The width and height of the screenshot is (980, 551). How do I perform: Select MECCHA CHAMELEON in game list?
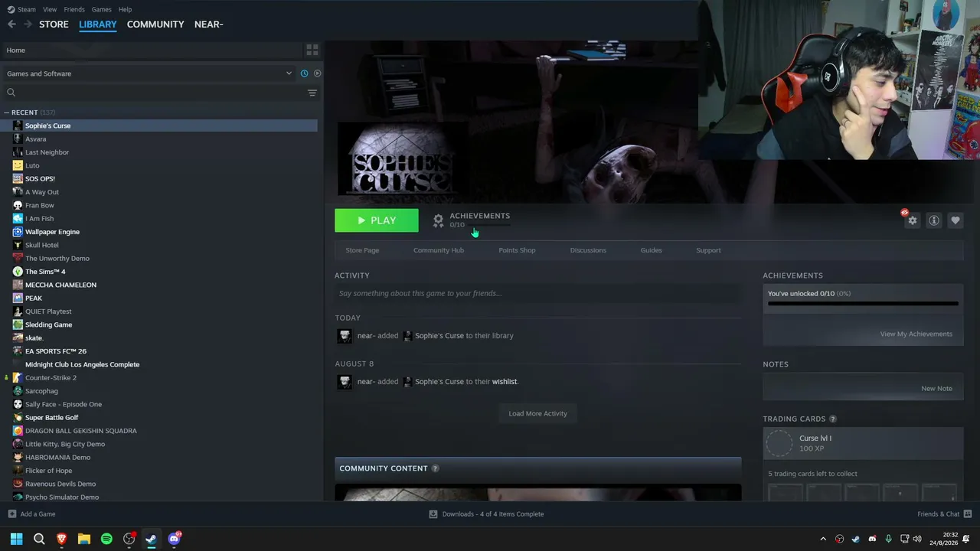[x=60, y=285]
